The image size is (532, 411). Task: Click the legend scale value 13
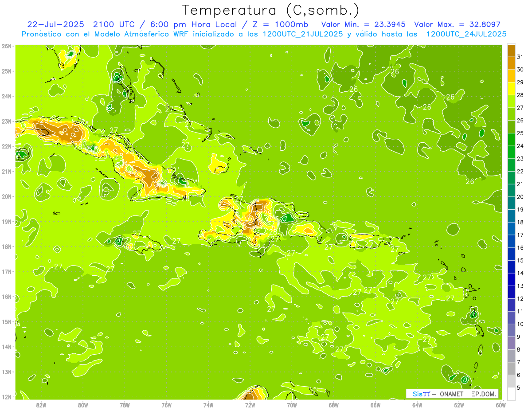[x=520, y=286]
